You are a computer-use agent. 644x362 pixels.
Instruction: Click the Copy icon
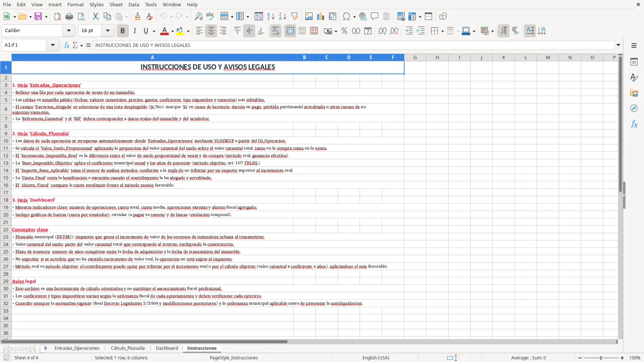click(x=107, y=17)
